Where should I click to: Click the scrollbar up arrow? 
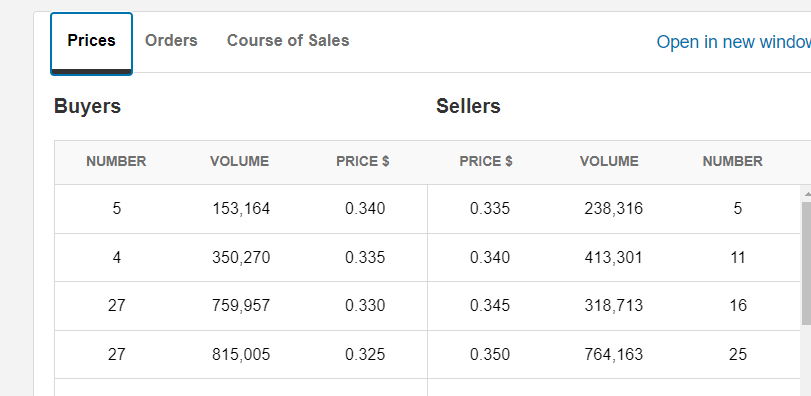pyautogui.click(x=806, y=194)
